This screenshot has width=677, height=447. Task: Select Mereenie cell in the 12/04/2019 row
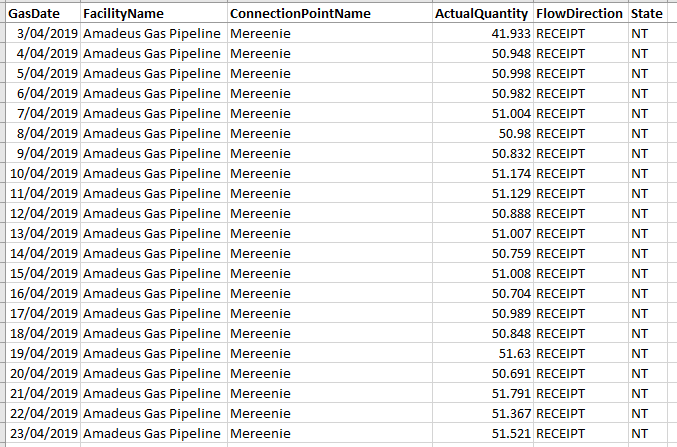(x=329, y=213)
